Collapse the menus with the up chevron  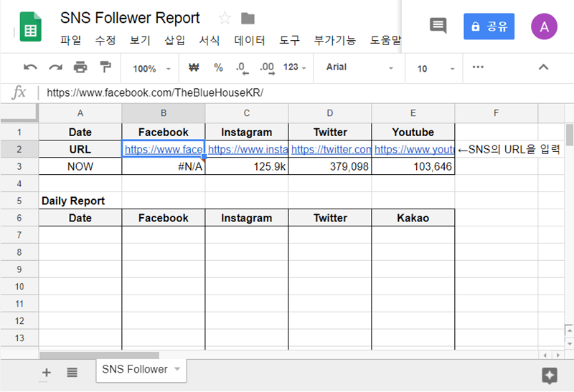(x=543, y=67)
